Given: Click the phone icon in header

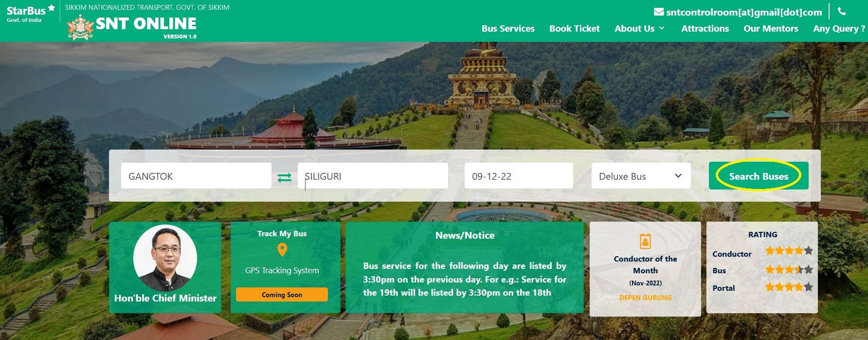Looking at the screenshot, I should click(x=842, y=12).
